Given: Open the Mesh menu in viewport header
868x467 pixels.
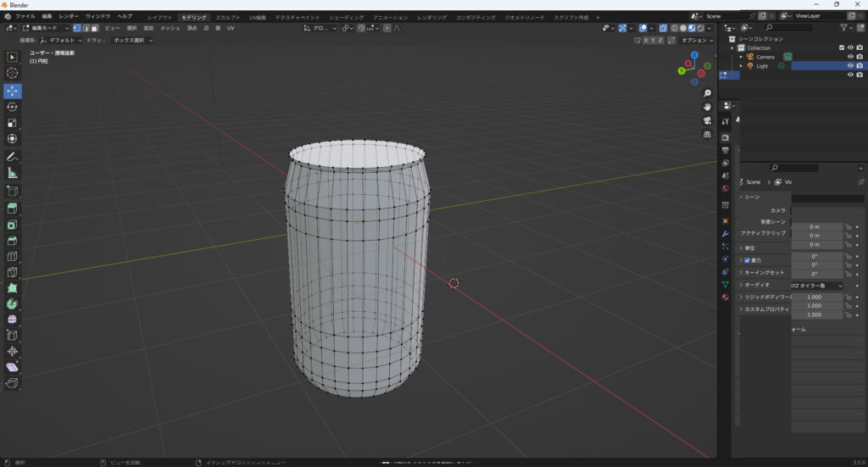Looking at the screenshot, I should pos(170,28).
